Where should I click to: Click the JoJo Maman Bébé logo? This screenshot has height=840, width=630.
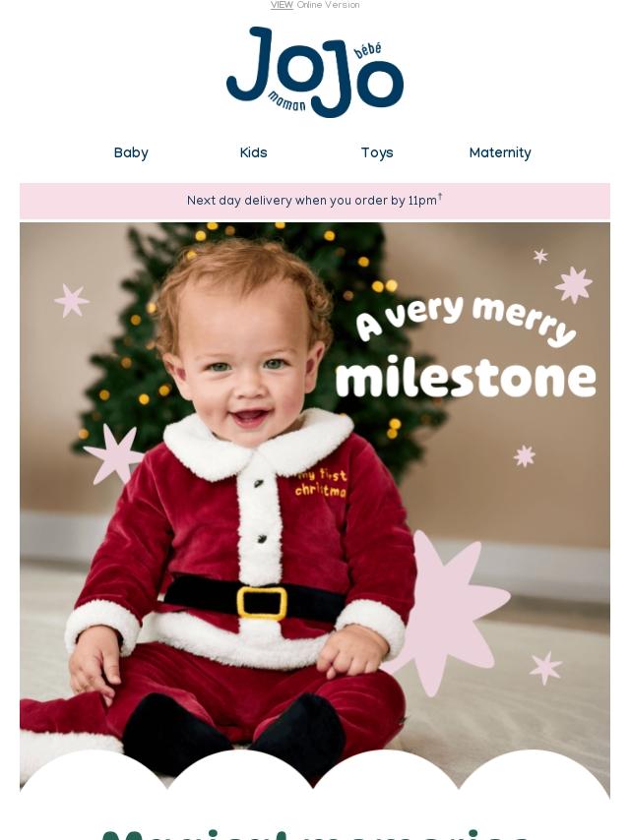[x=315, y=73]
